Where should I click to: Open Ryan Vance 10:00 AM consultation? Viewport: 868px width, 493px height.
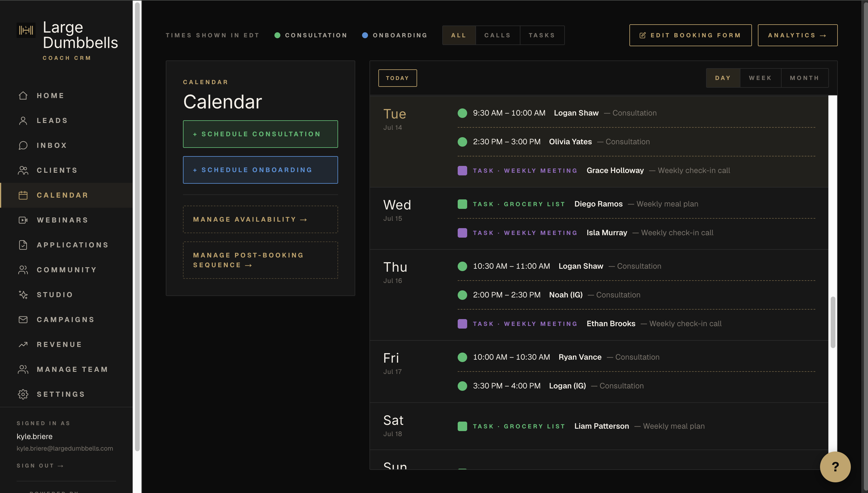636,357
